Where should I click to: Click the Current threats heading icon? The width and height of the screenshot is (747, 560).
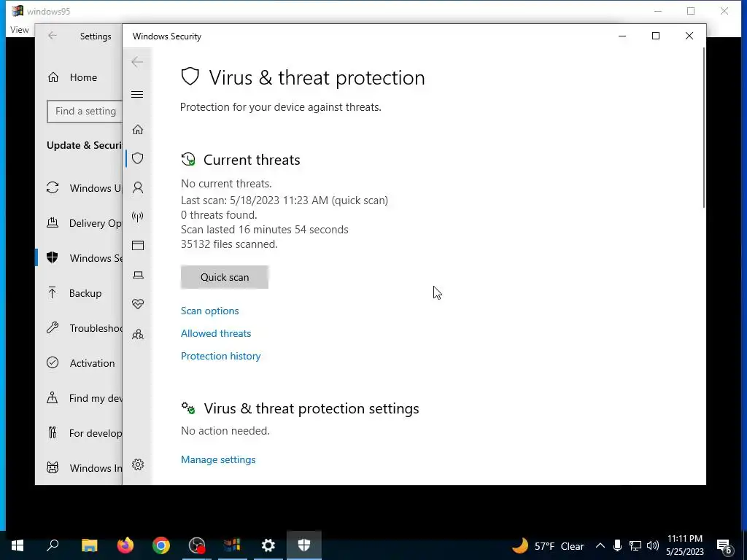(x=188, y=159)
